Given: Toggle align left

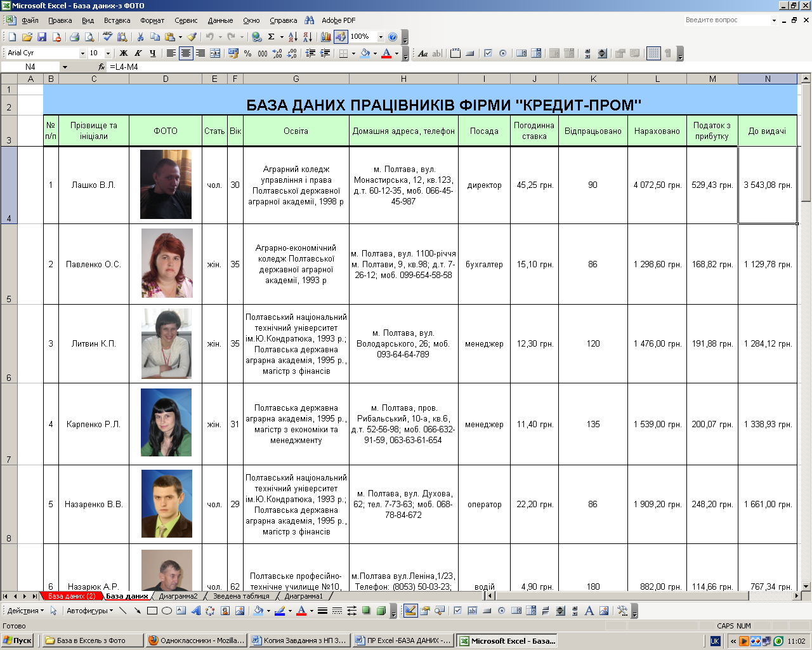Looking at the screenshot, I should [x=171, y=53].
